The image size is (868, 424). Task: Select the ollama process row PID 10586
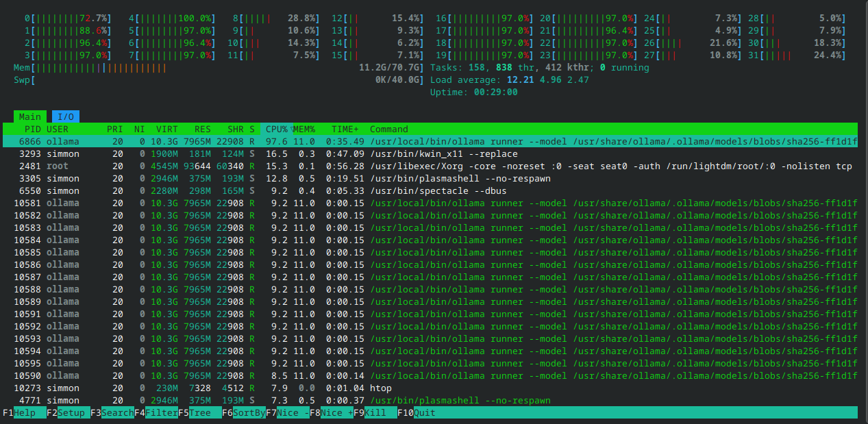(x=430, y=264)
